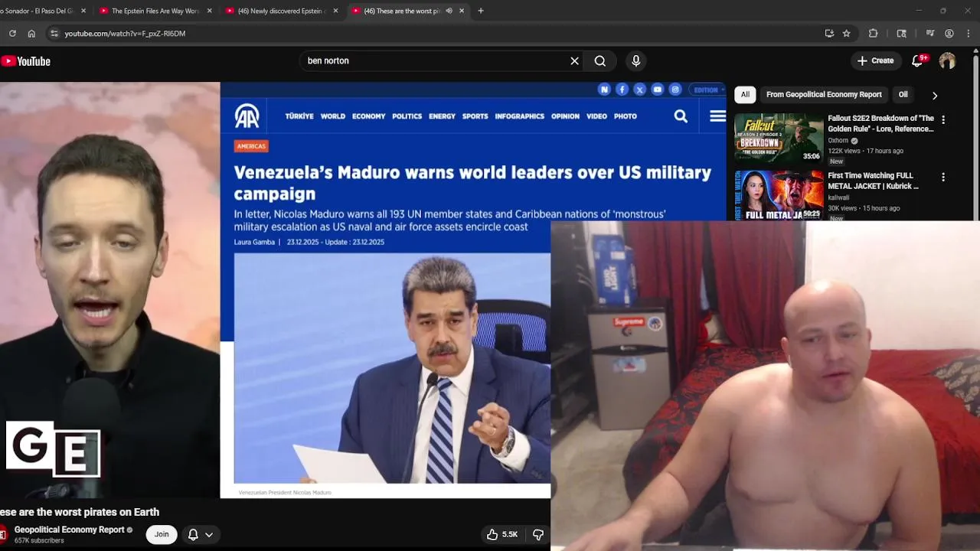The width and height of the screenshot is (980, 551).
Task: Open more options for Full Metal Jacket video
Action: [943, 177]
